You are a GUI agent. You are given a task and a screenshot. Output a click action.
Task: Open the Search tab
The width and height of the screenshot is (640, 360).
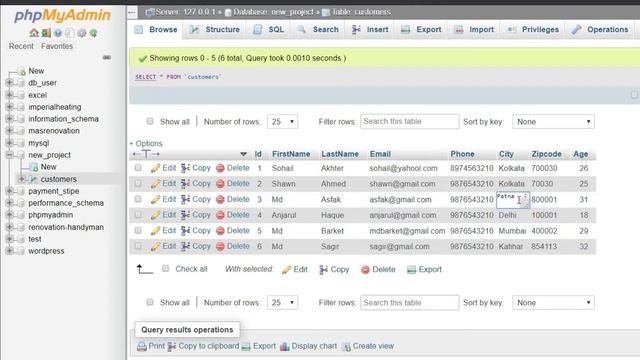[x=318, y=29]
